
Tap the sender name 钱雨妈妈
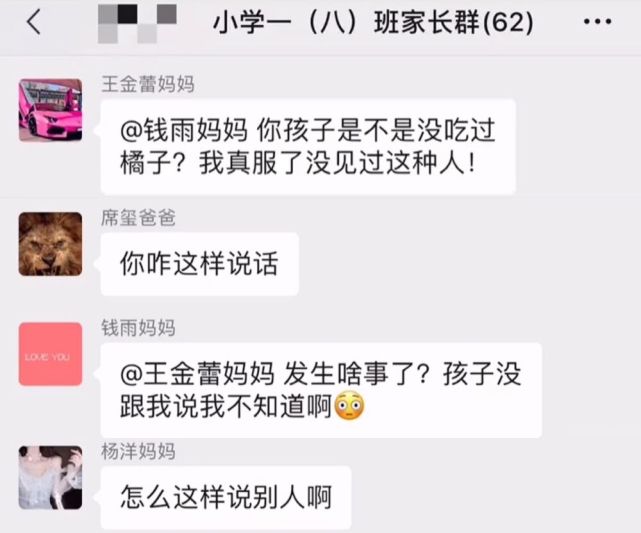pos(138,328)
